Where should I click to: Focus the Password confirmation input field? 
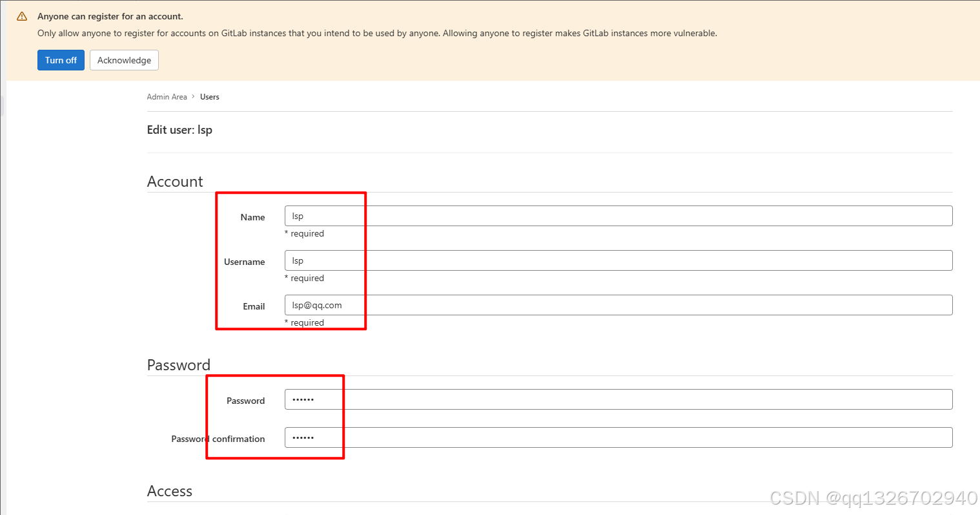pyautogui.click(x=618, y=437)
